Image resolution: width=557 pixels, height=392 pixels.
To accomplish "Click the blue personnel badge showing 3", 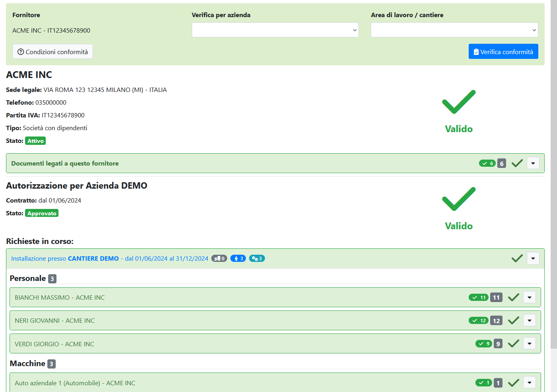I will pyautogui.click(x=238, y=259).
